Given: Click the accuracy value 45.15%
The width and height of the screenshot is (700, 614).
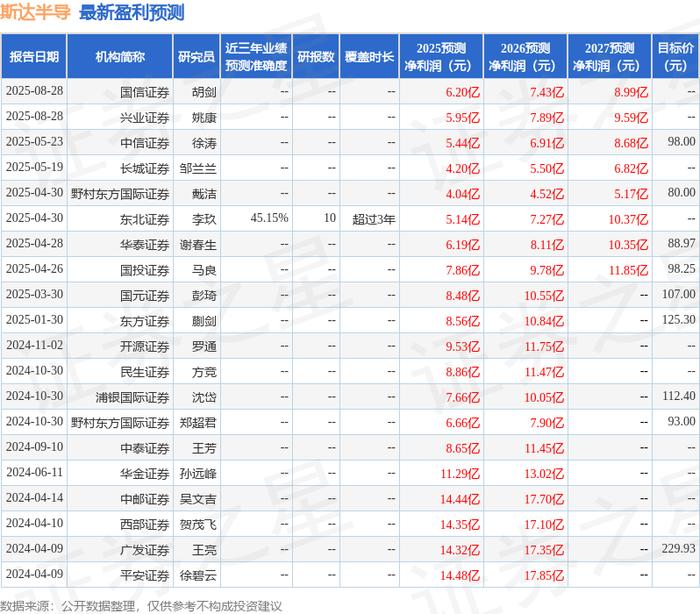Looking at the screenshot, I should pos(269,218).
